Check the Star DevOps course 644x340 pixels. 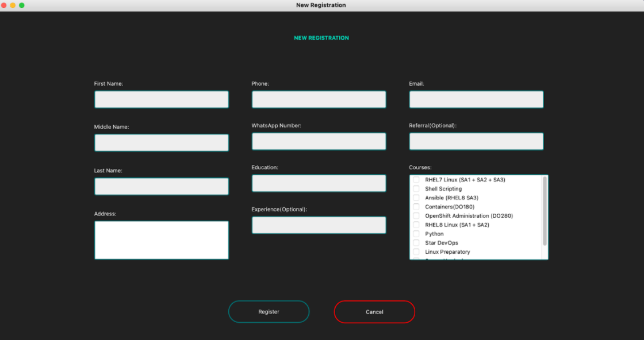pos(416,242)
